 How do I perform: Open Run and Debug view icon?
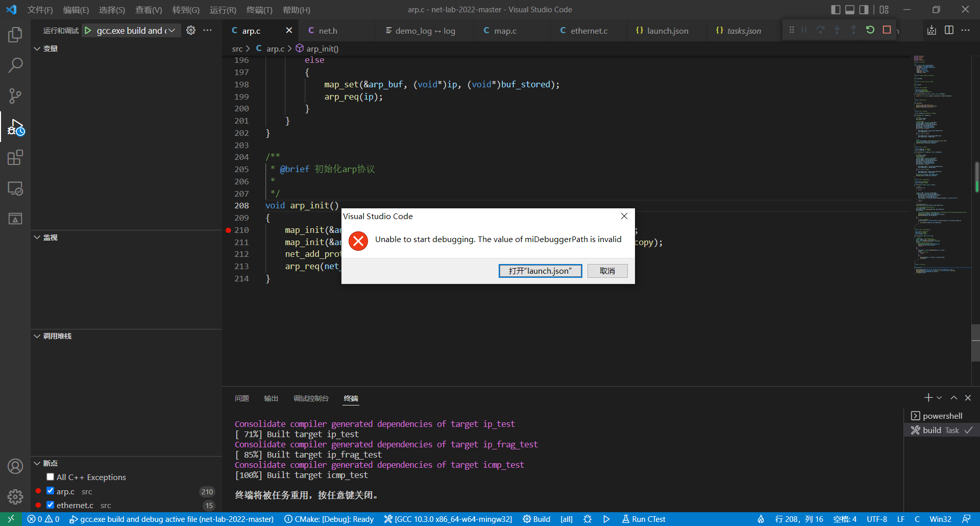click(x=15, y=127)
